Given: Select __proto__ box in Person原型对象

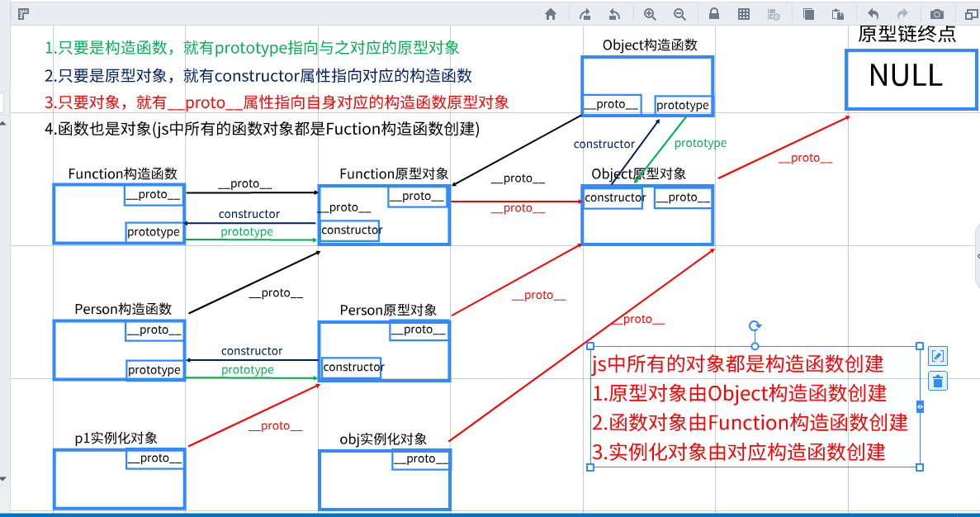Looking at the screenshot, I should click(x=419, y=330).
